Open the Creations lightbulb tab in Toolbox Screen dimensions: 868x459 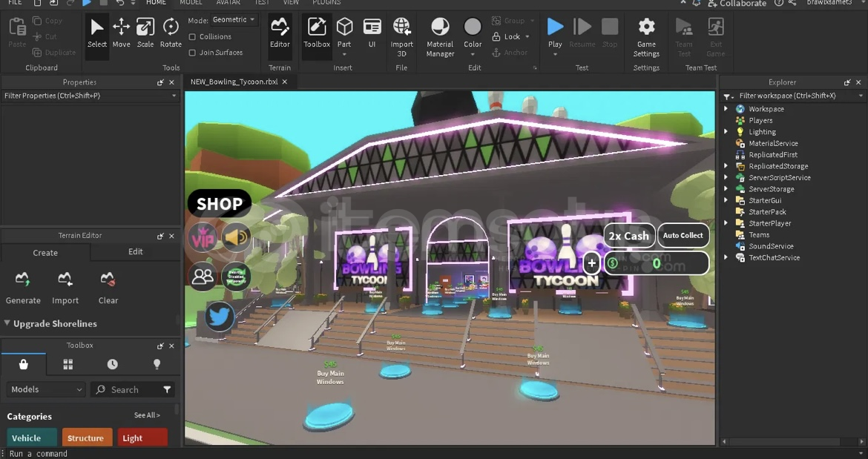click(157, 364)
